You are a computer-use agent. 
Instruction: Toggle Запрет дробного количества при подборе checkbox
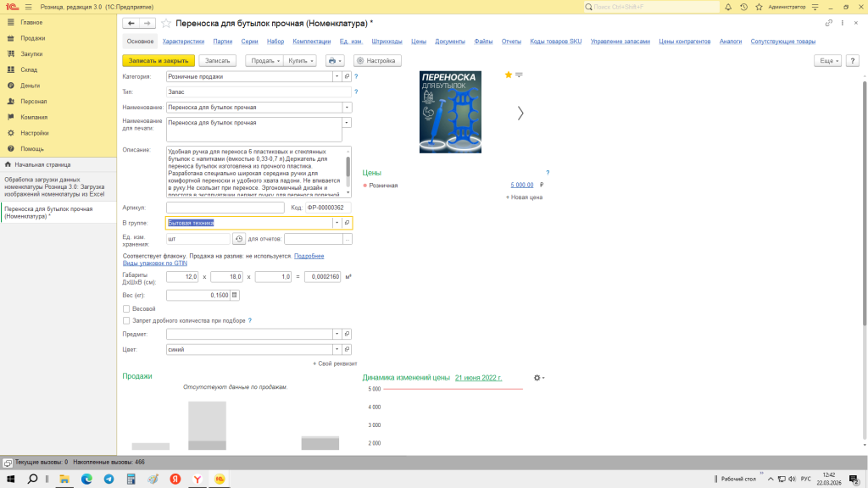point(126,321)
